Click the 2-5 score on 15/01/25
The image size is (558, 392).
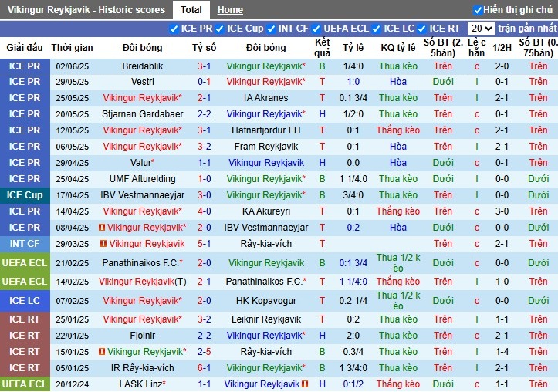click(x=205, y=351)
